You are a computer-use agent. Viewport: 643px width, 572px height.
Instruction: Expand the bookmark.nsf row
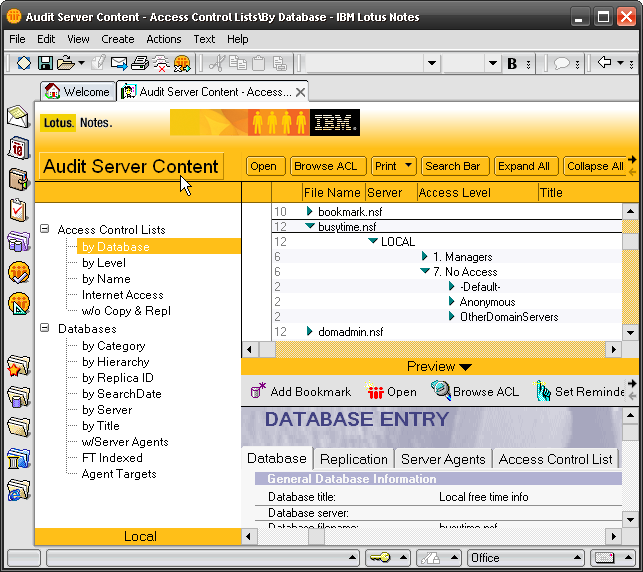(310, 211)
